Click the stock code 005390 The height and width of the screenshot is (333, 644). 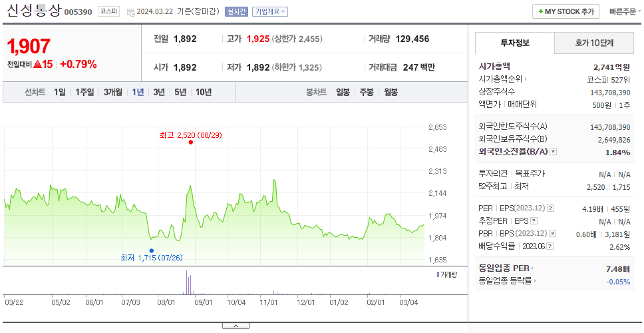[x=78, y=12]
